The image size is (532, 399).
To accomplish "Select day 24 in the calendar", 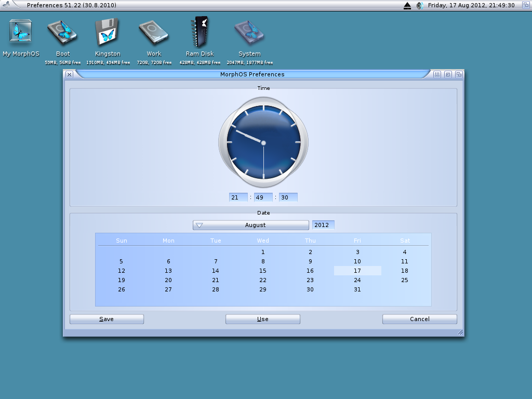I will click(357, 280).
